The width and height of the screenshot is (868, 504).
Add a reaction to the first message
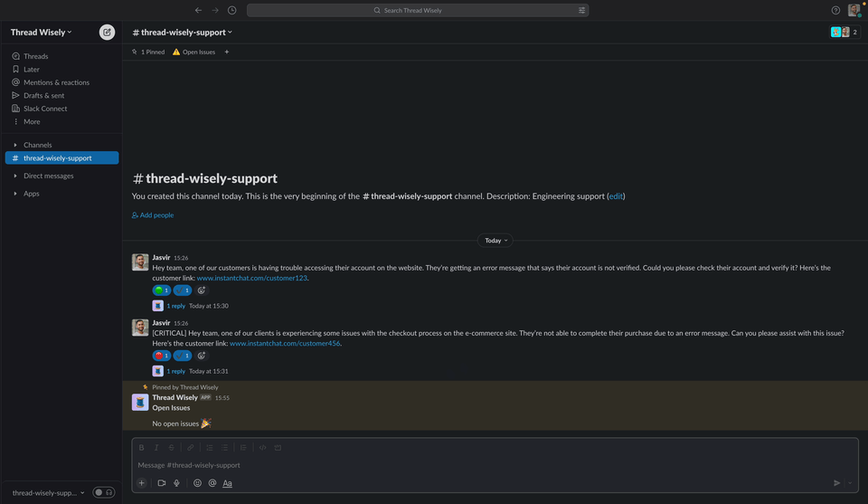point(202,290)
